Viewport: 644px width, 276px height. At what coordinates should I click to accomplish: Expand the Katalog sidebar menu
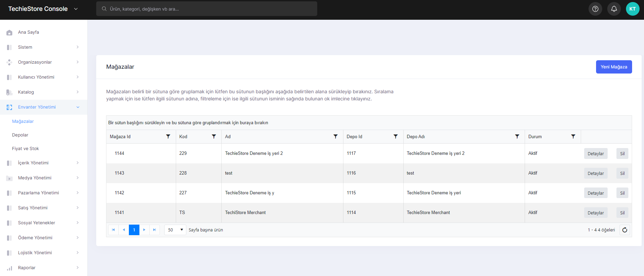point(44,92)
